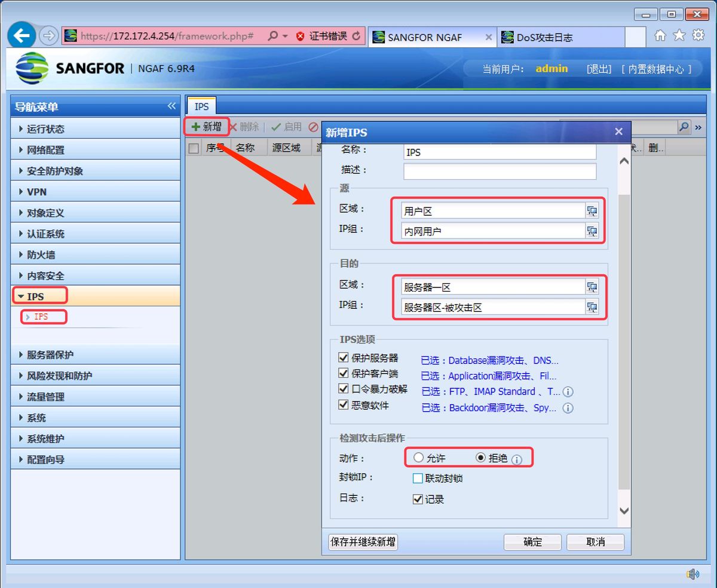This screenshot has width=717, height=588.
Task: Open browser tools gear icon
Action: click(698, 36)
